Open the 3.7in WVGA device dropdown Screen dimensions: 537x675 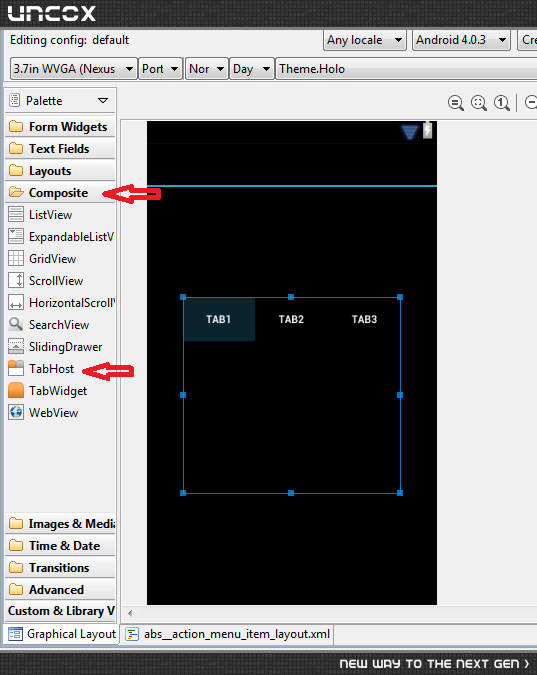coord(73,69)
